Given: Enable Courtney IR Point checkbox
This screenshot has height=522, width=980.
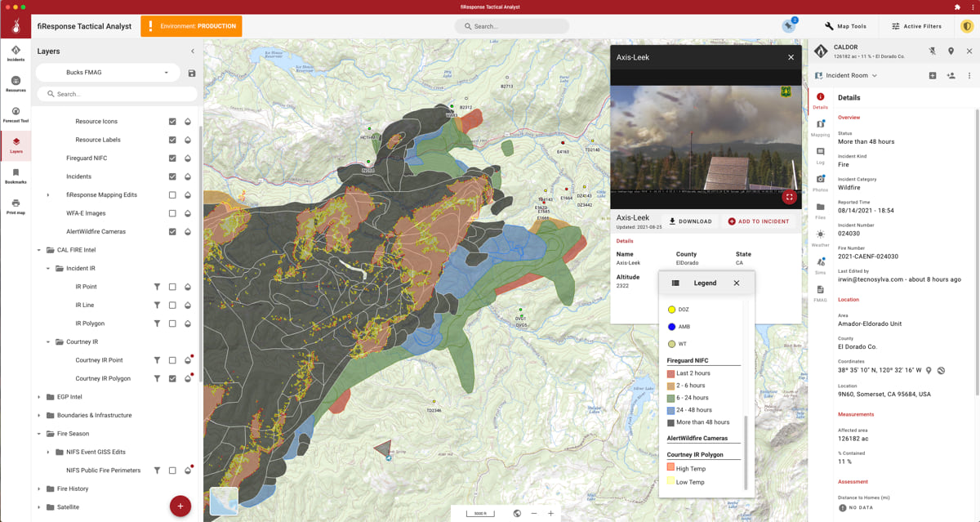Looking at the screenshot, I should pyautogui.click(x=172, y=360).
